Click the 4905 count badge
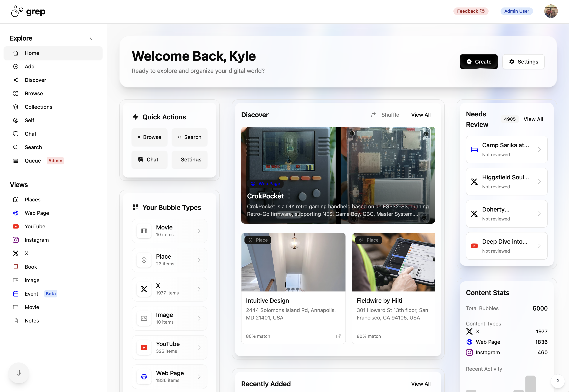Viewport: 569px width, 392px height. click(510, 119)
